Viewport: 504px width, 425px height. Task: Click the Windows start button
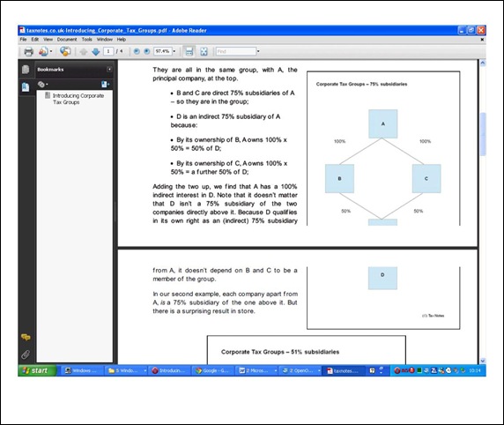[x=37, y=370]
